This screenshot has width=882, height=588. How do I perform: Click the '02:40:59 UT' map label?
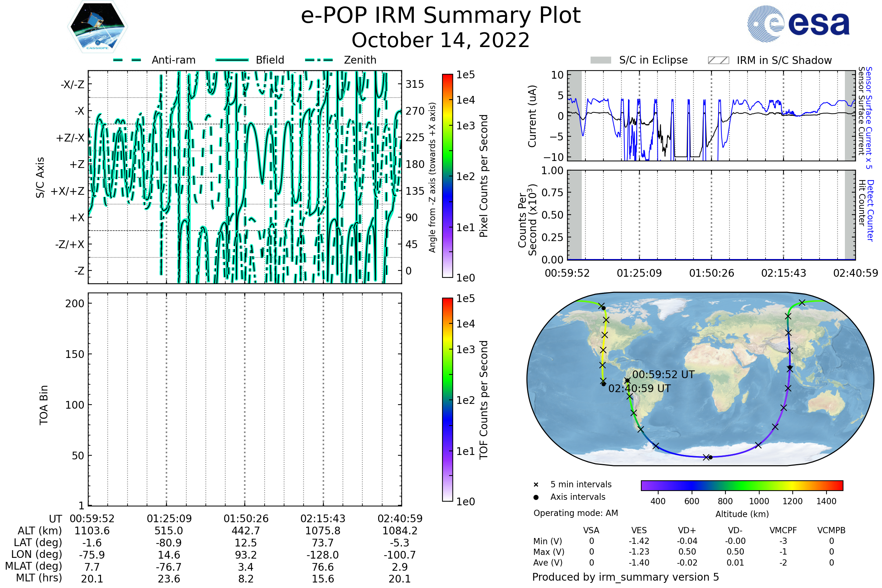639,388
